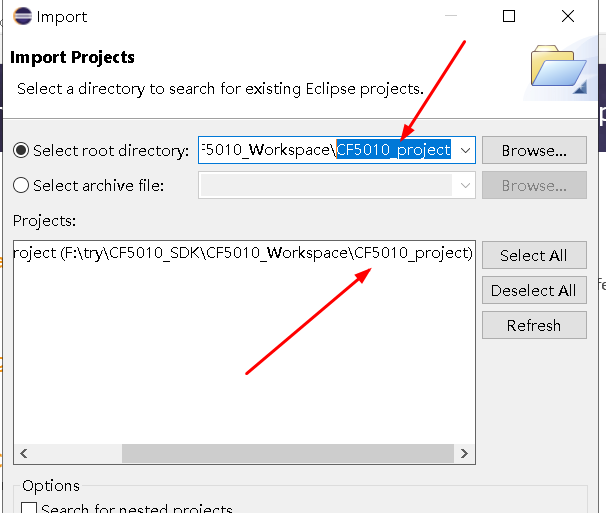Click Browse next to root directory
Screen dimensions: 606x513
(534, 150)
